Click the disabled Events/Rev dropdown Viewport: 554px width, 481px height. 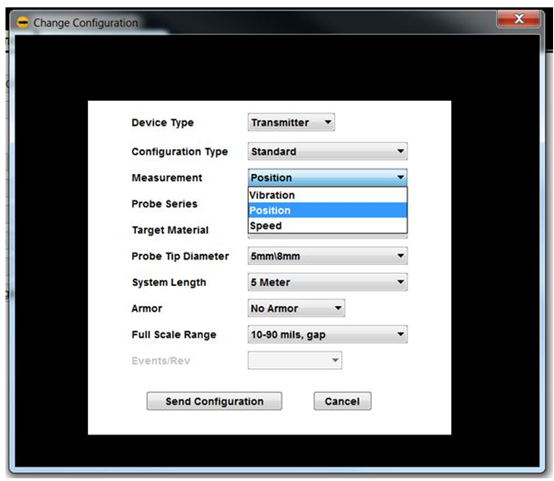(x=295, y=360)
